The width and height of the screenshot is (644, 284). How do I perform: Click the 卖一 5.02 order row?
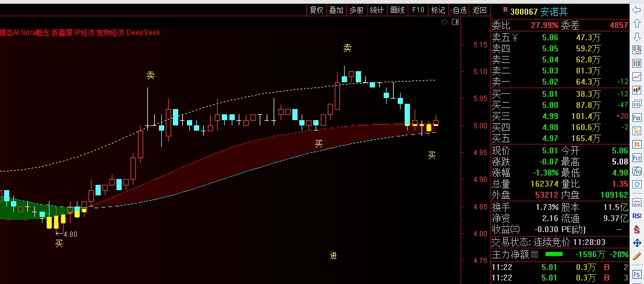pyautogui.click(x=560, y=82)
